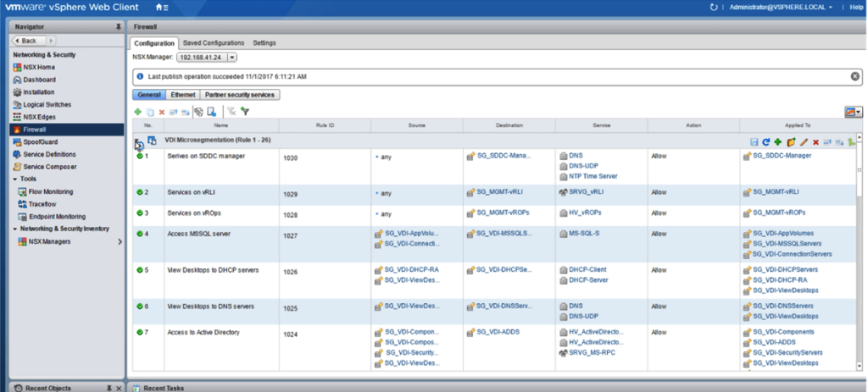Click the NTP Time Server service link
Screen dimensions: 868x392
(593, 176)
